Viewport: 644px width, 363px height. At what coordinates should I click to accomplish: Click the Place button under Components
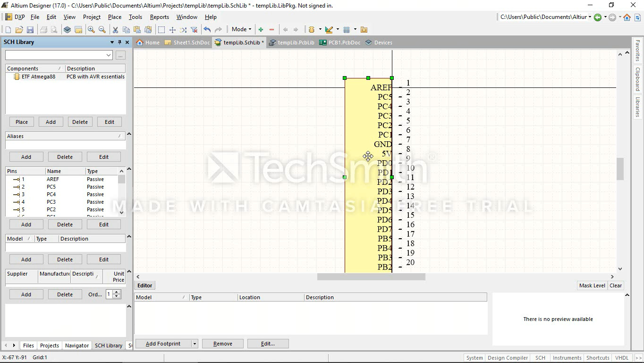(x=22, y=122)
